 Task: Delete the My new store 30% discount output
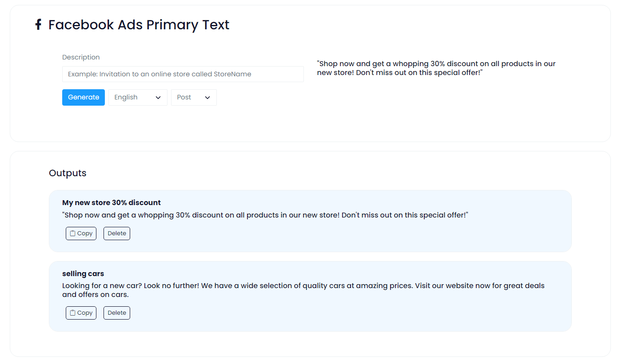point(117,233)
